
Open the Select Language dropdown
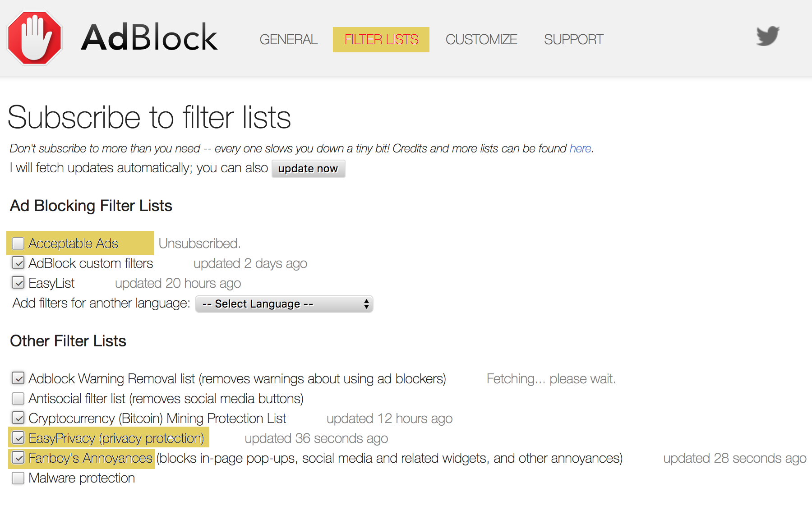(284, 304)
